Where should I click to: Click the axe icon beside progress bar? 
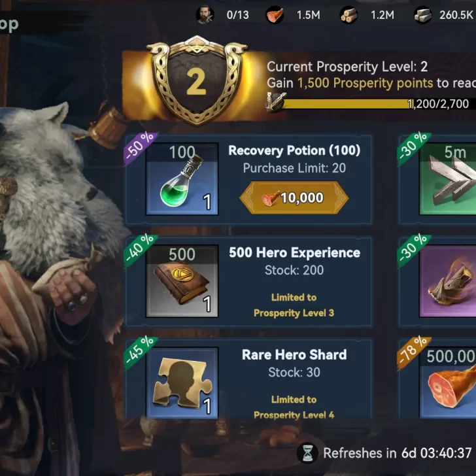pos(276,102)
